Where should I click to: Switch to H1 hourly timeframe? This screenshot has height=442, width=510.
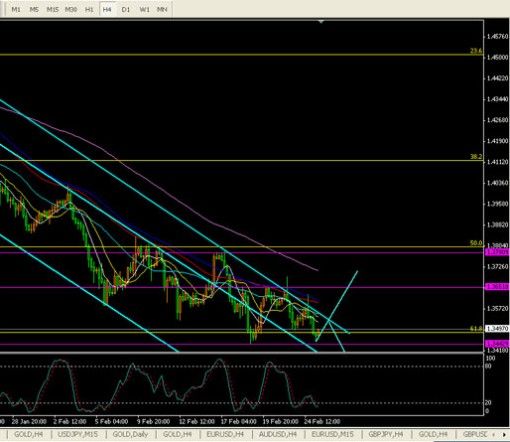[x=89, y=10]
